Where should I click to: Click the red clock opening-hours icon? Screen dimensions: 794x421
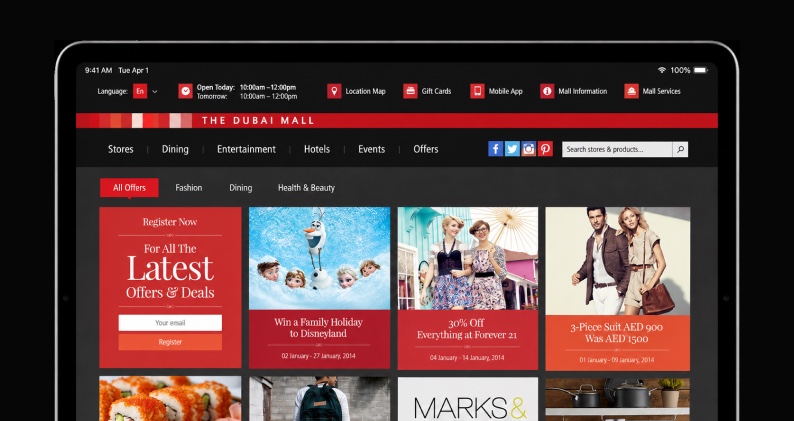tap(185, 91)
